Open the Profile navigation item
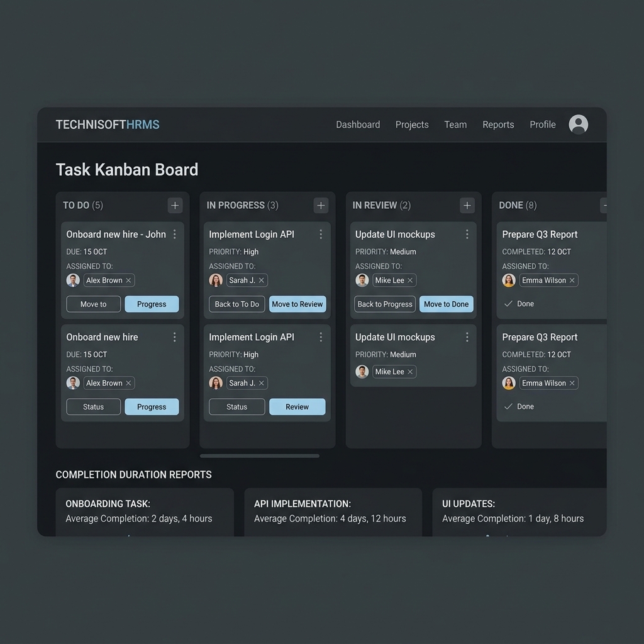The width and height of the screenshot is (644, 644). 543,125
